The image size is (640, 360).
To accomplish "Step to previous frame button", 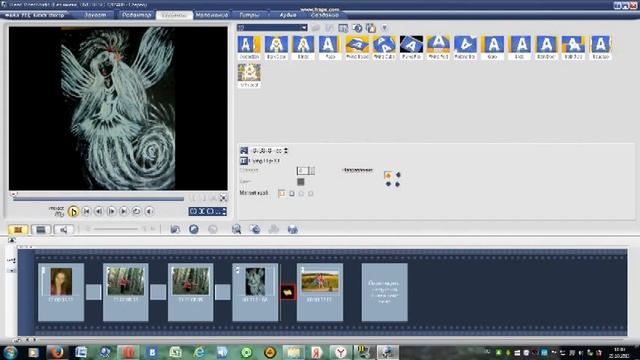I will (x=98, y=211).
